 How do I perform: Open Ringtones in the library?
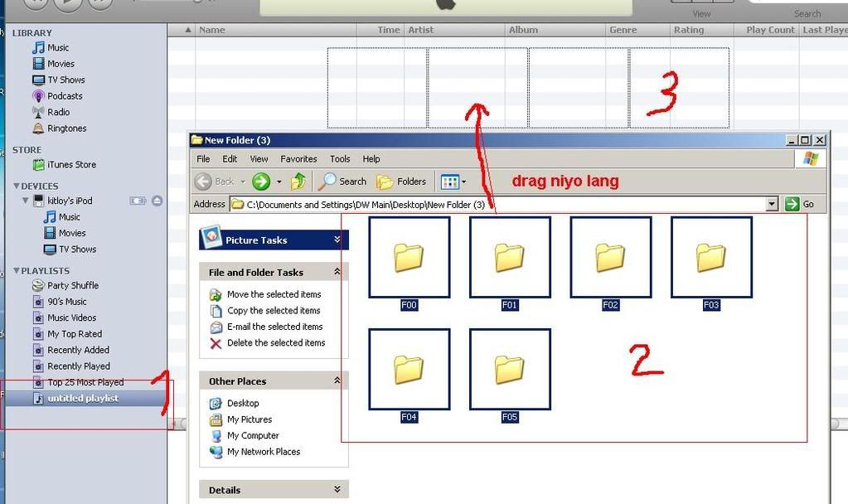tap(66, 128)
